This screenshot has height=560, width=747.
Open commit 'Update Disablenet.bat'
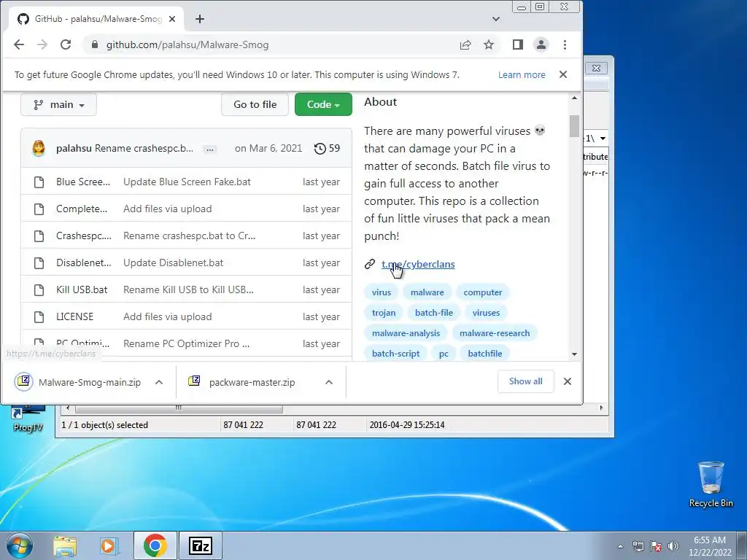point(173,262)
